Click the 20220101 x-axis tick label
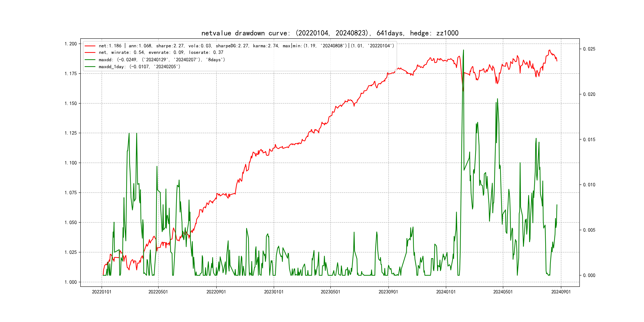Image resolution: width=644 pixels, height=322 pixels. pyautogui.click(x=102, y=292)
